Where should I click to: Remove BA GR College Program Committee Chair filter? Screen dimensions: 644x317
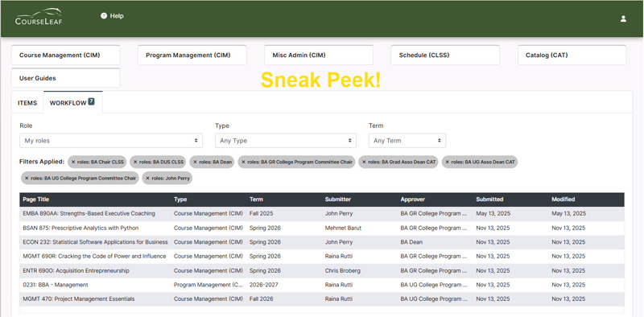tap(244, 163)
